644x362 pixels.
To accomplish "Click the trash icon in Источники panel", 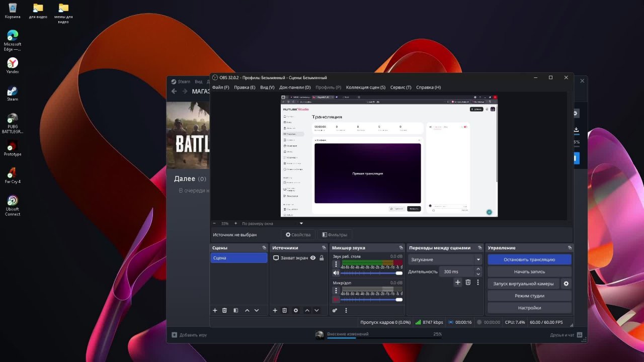I will click(x=284, y=311).
